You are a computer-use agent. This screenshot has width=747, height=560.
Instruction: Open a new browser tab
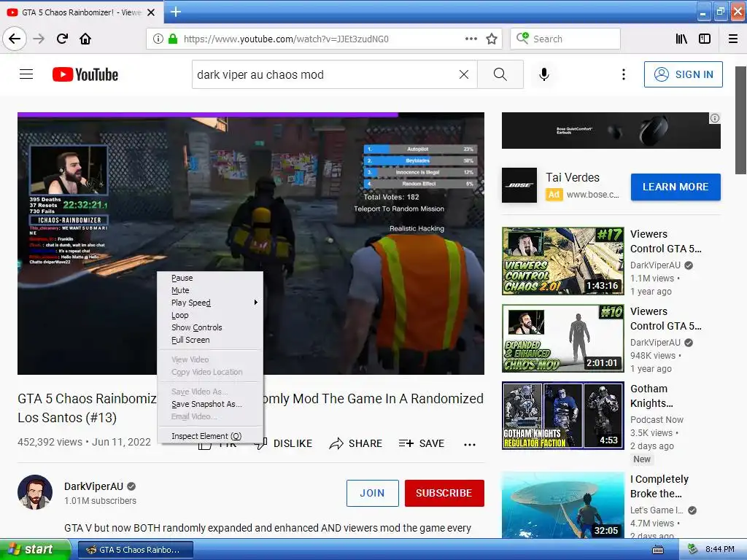[176, 12]
